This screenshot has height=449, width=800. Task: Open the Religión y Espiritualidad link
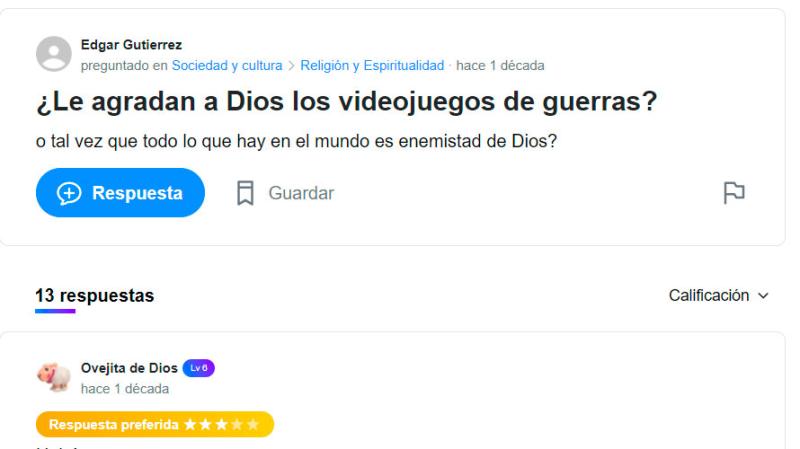[372, 66]
